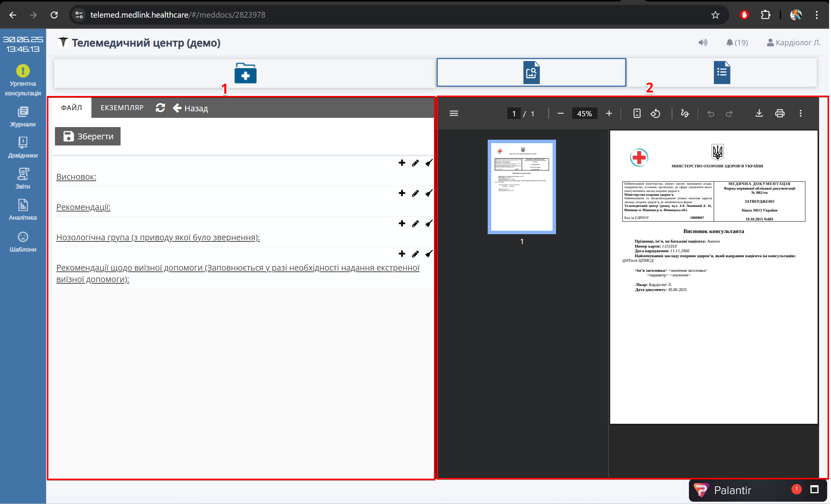Switch to the ЕКЗЕМПЛЯР tab
The image size is (831, 504).
coord(122,108)
